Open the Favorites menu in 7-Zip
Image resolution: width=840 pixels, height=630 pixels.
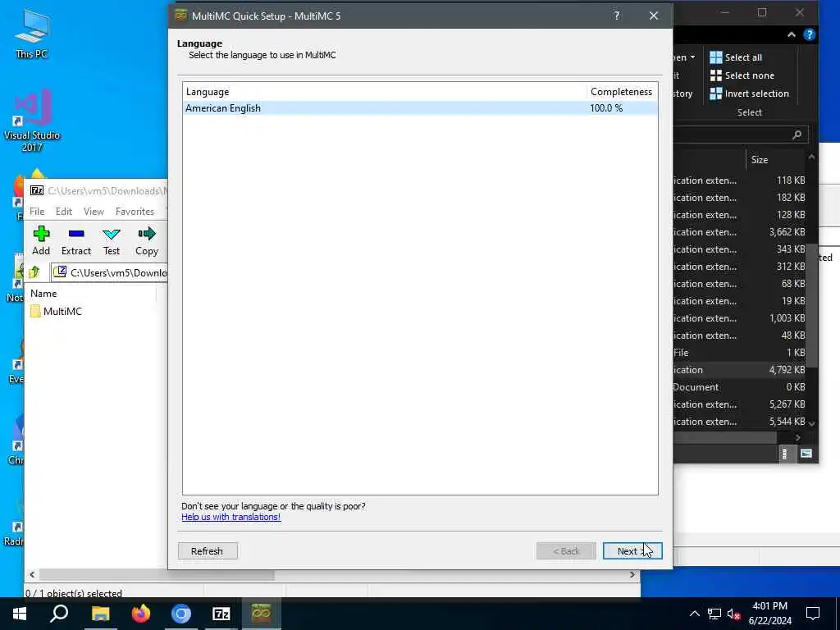click(x=135, y=211)
